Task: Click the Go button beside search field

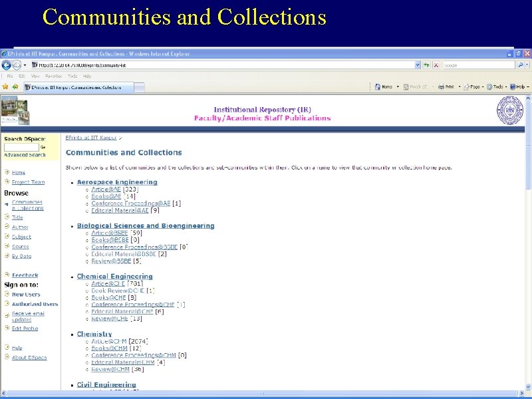Action: 43,147
